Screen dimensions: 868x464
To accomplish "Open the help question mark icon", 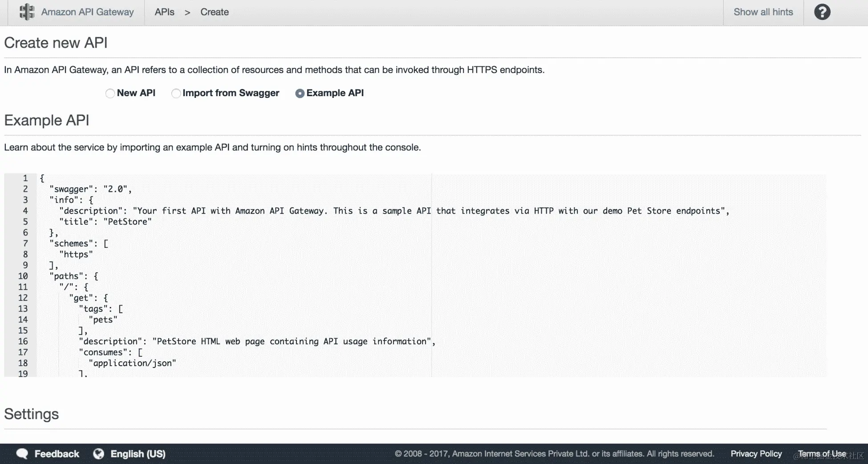I will (822, 12).
